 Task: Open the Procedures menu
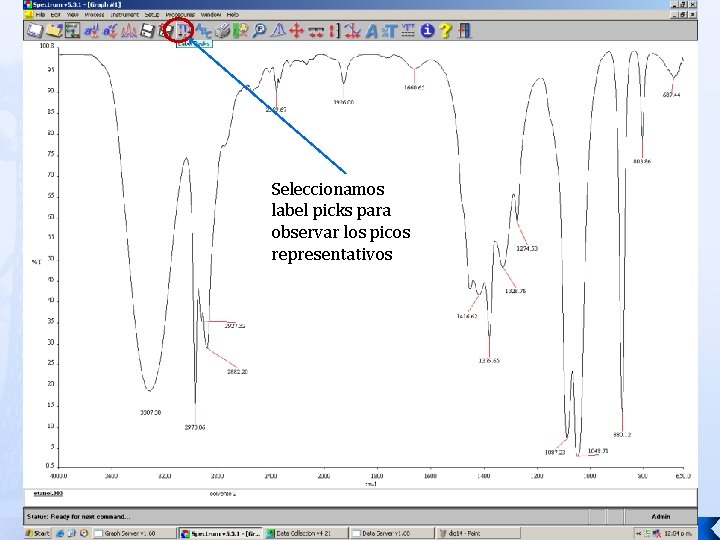tap(180, 15)
